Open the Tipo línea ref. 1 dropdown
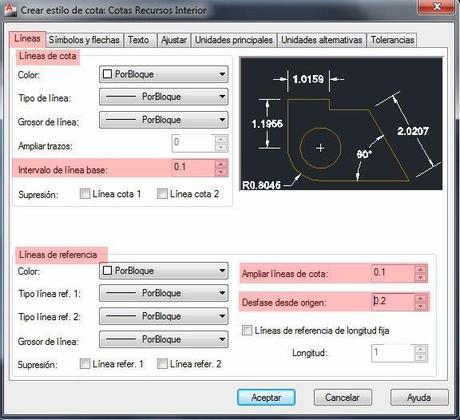Screen dimensions: 460x420 [x=164, y=293]
